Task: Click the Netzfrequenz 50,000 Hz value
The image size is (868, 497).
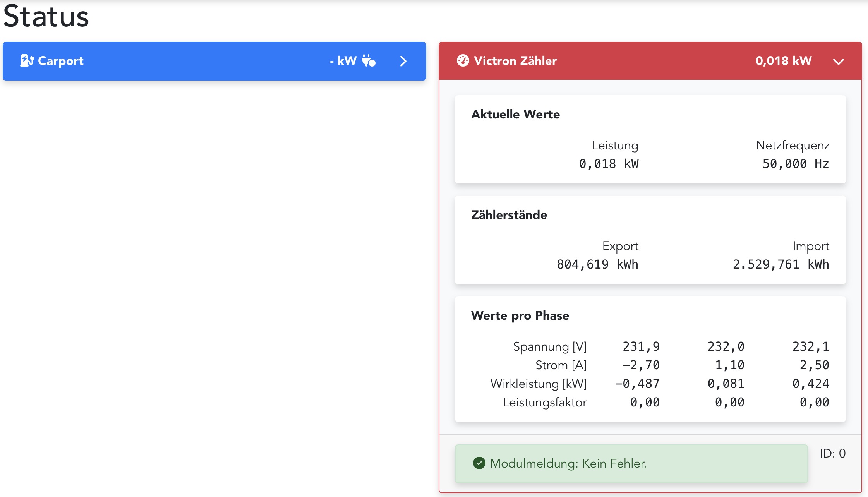Action: [x=795, y=164]
